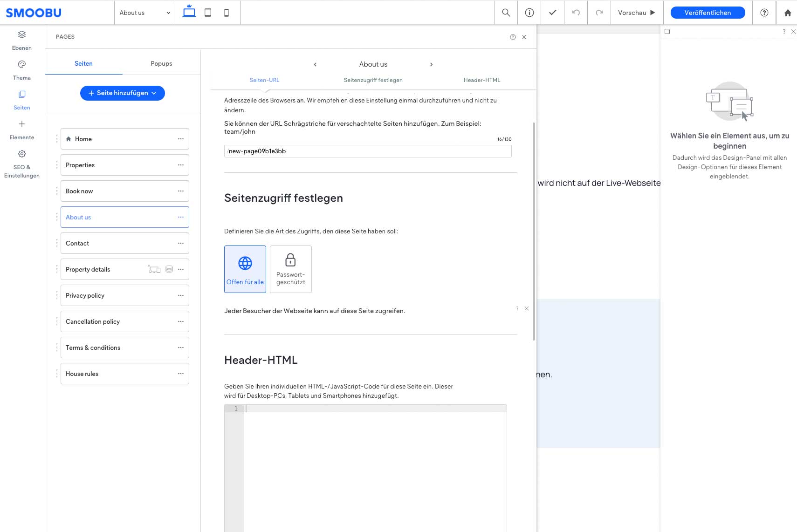Image resolution: width=797 pixels, height=532 pixels.
Task: Click the undo arrow icon
Action: (x=576, y=13)
